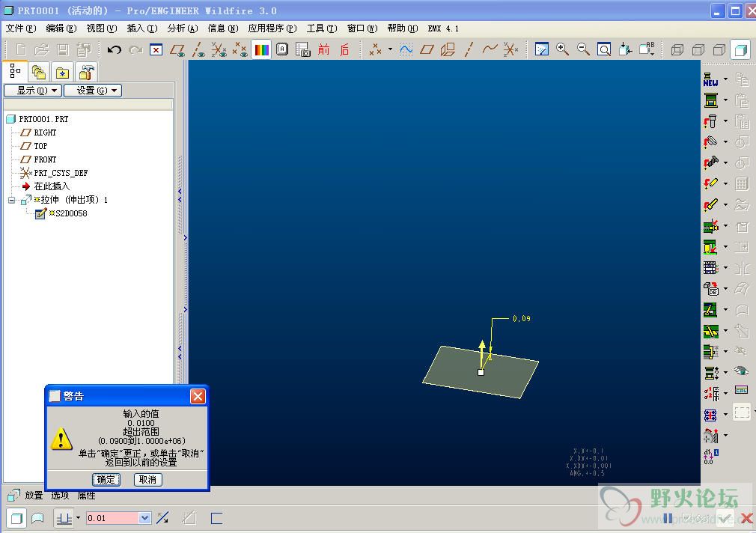Toggle Extrude as surface option
This screenshot has height=533, width=756.
pos(37,519)
